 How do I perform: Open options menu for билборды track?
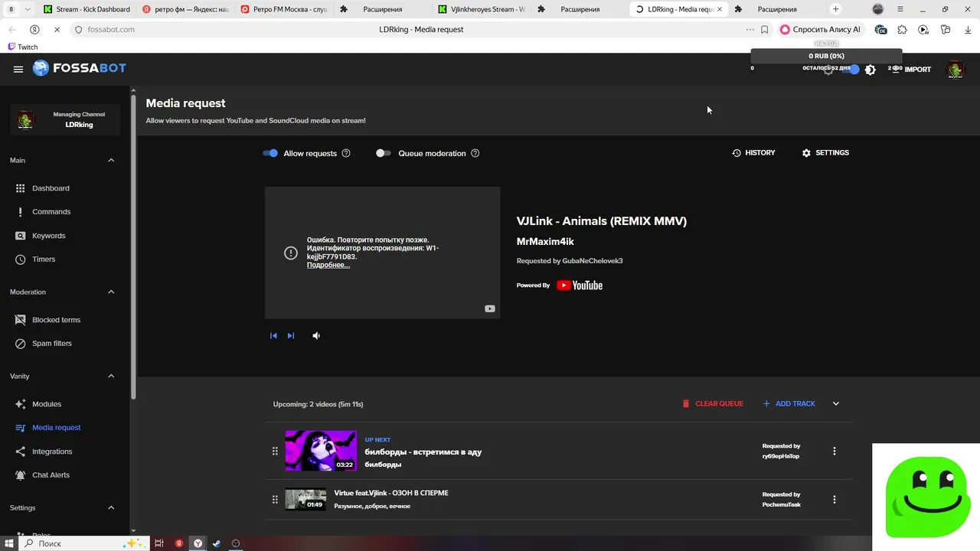(835, 452)
